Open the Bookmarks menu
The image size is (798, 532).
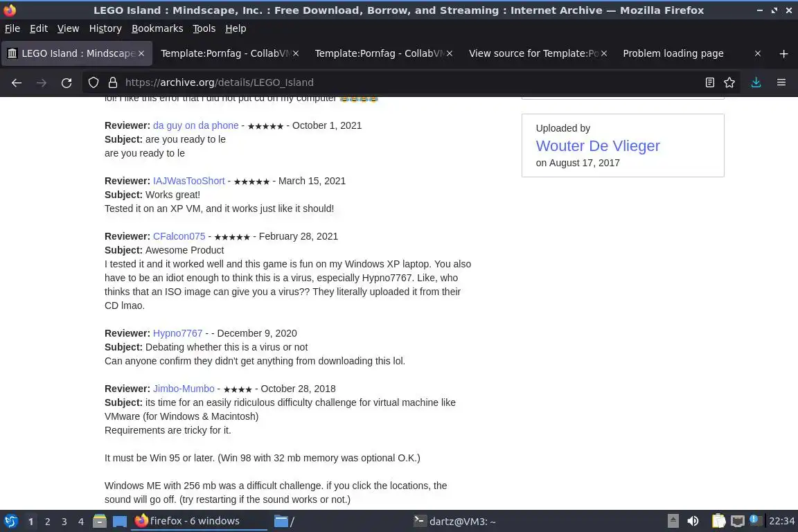click(x=157, y=28)
